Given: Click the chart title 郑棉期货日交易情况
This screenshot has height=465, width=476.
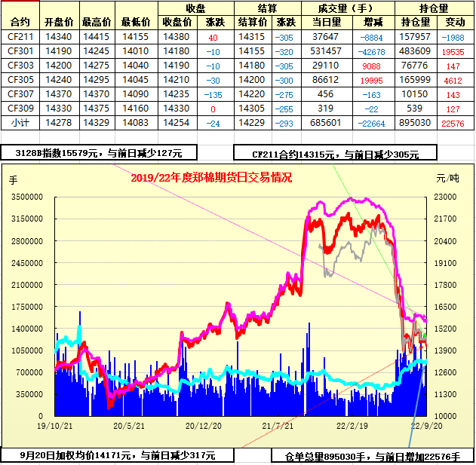Looking at the screenshot, I should coord(210,178).
